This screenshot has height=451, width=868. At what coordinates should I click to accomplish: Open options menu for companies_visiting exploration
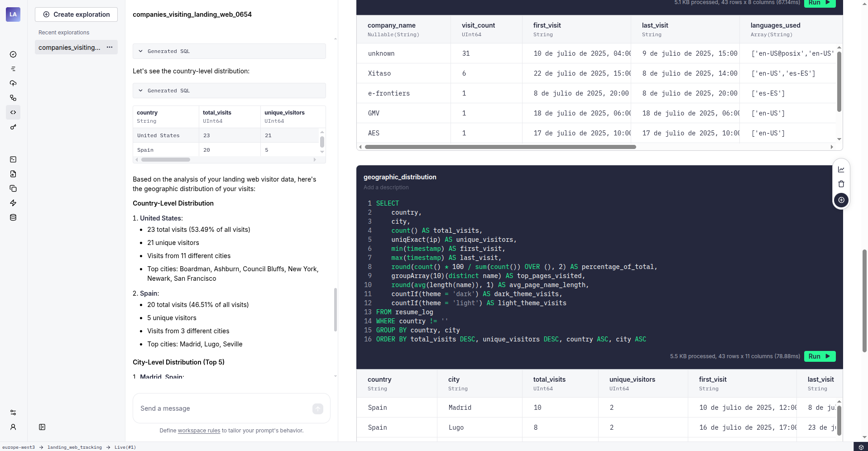pyautogui.click(x=109, y=47)
